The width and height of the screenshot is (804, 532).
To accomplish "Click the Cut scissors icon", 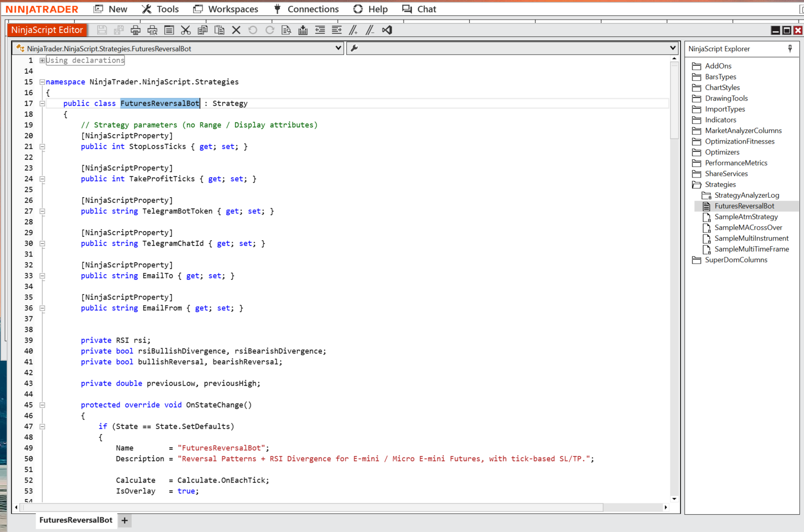I will 186,30.
